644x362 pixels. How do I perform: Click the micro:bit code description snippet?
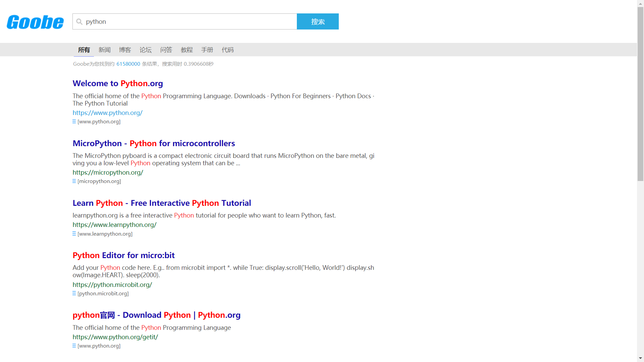pos(223,271)
